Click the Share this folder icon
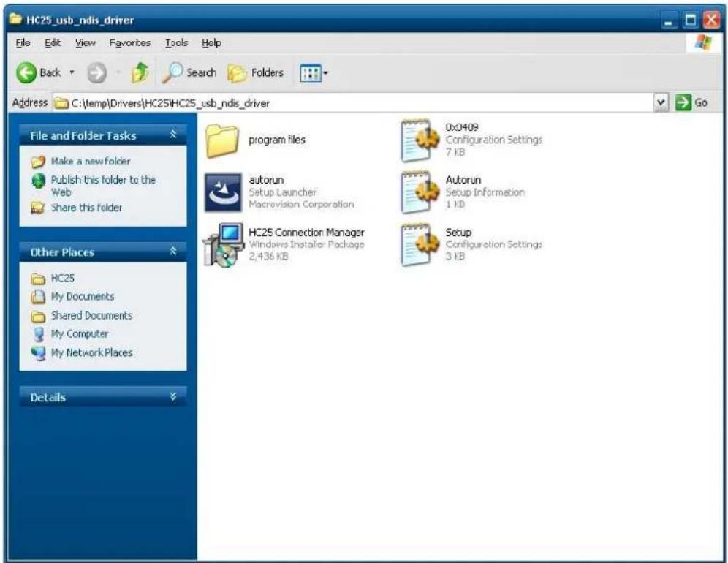728x563 pixels. tap(37, 208)
